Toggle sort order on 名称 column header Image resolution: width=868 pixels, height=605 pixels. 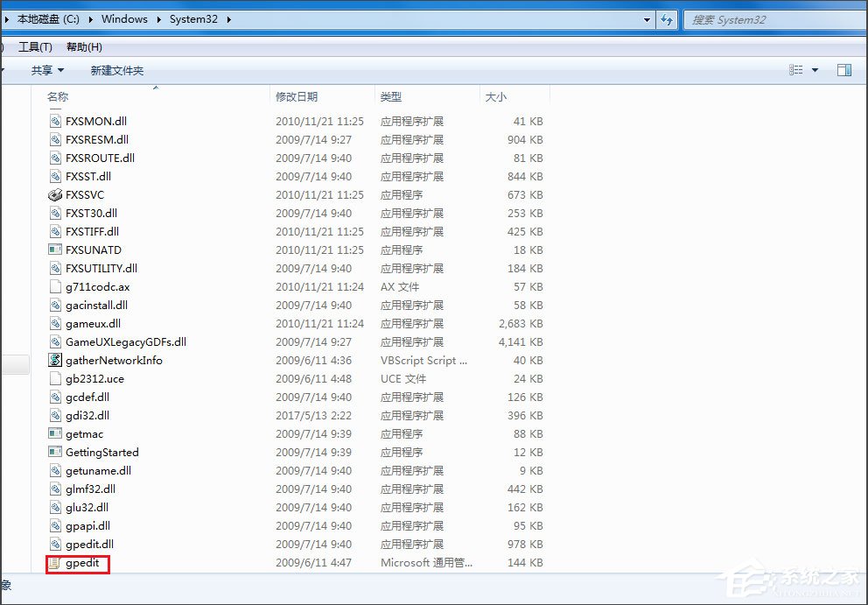[58, 96]
